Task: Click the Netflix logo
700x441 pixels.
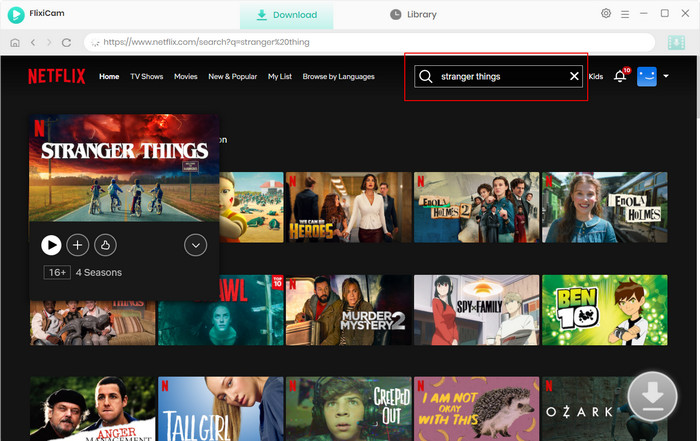Action: point(57,76)
